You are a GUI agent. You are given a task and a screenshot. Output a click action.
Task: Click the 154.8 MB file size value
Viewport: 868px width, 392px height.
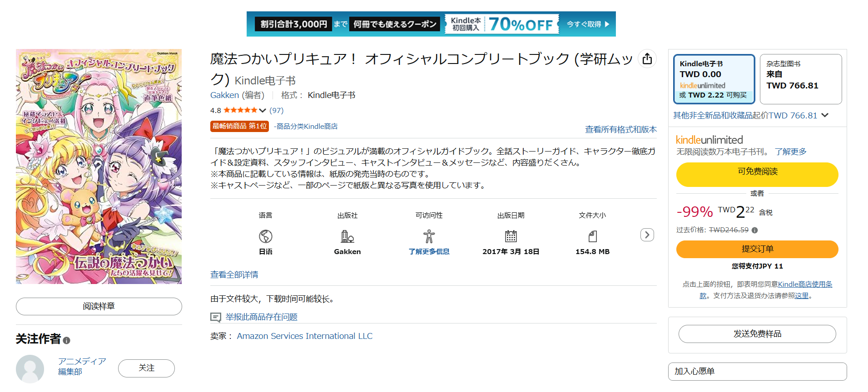[x=593, y=251]
